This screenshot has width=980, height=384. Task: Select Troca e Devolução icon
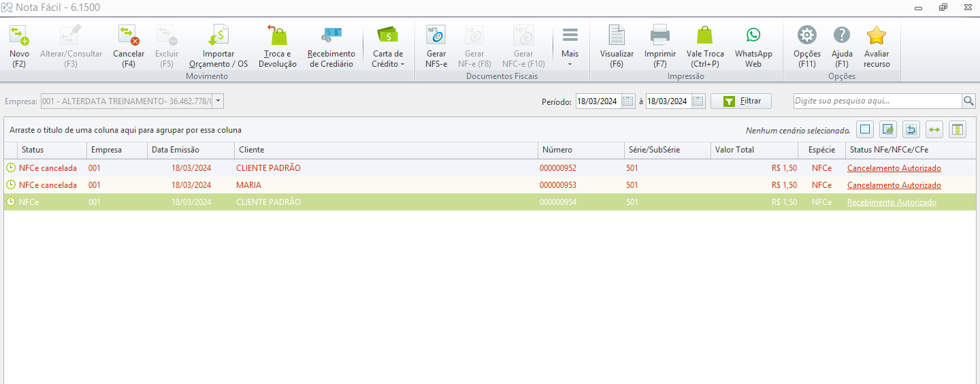278,46
